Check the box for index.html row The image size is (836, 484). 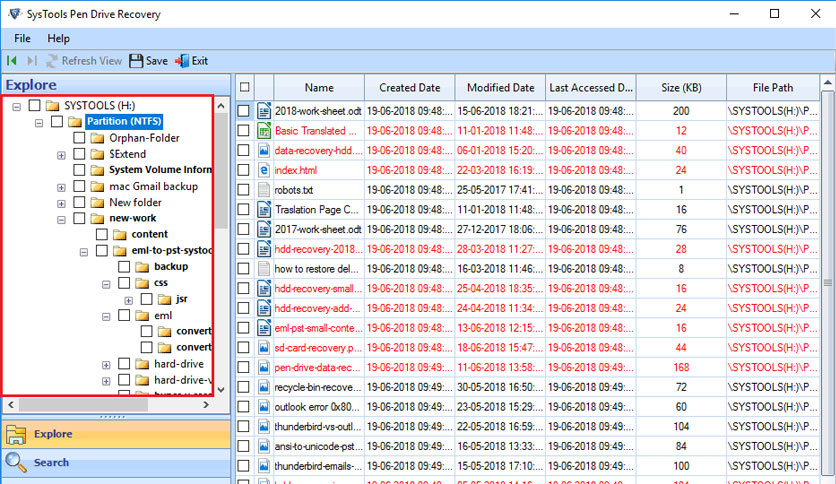(x=244, y=170)
